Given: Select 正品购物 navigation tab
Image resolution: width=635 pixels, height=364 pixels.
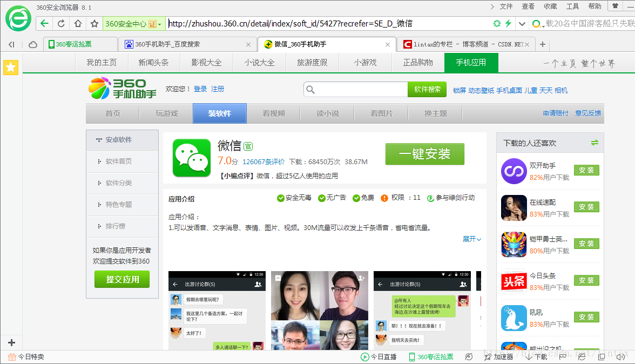Looking at the screenshot, I should pos(418,63).
